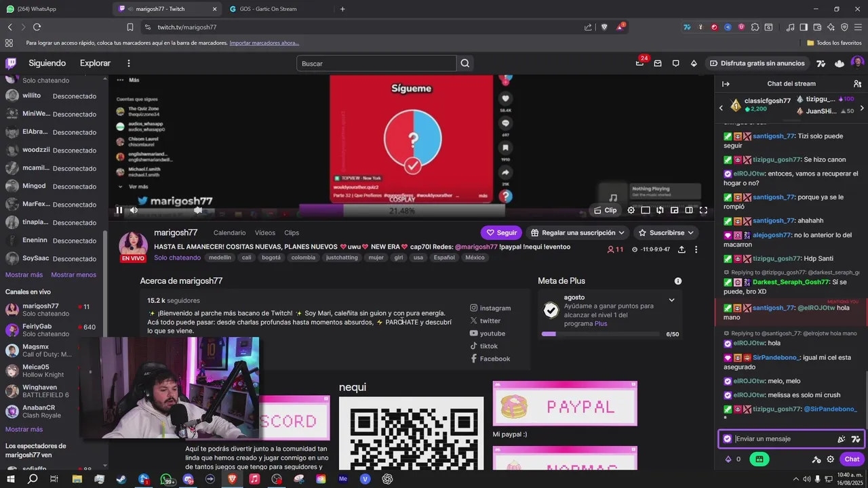Show next leaderboard entry arrow
The height and width of the screenshot is (488, 868).
coord(862,107)
